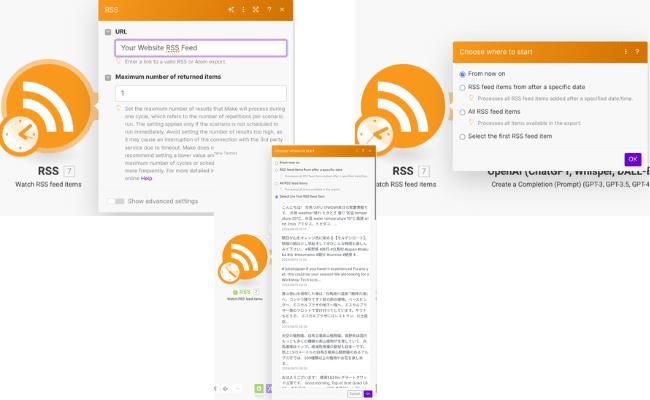Select the first RSS feed item option, large dialog

pyautogui.click(x=462, y=137)
